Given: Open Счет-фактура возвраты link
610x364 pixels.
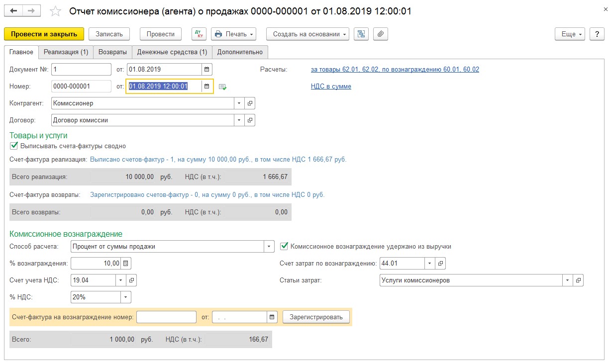Looking at the screenshot, I should (207, 195).
